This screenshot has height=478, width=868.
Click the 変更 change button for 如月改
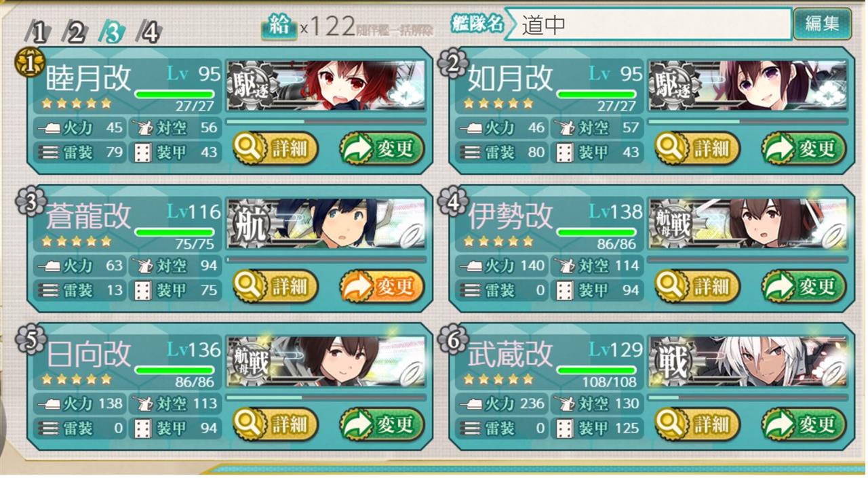tap(804, 148)
